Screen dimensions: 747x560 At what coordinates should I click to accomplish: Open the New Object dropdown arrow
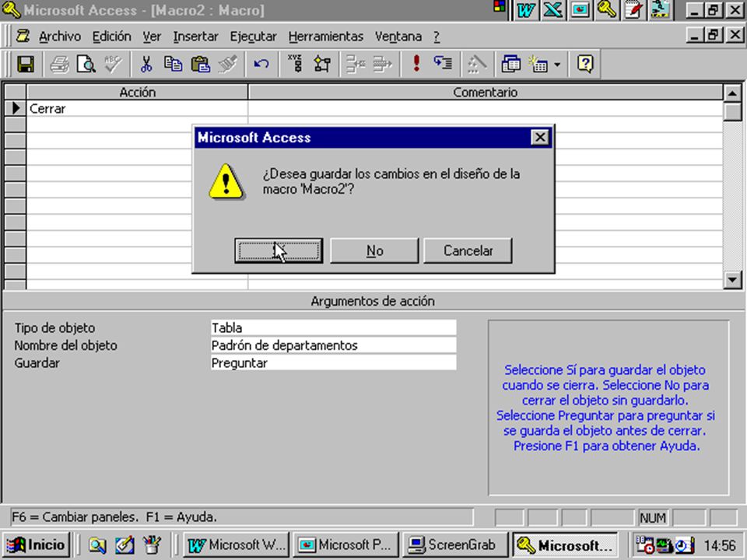[x=557, y=64]
